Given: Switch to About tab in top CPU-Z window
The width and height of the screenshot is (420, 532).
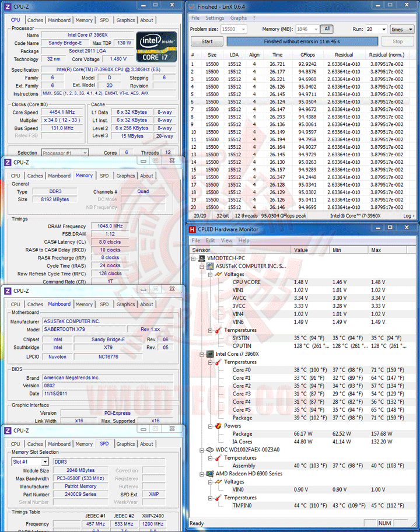Looking at the screenshot, I should [146, 20].
